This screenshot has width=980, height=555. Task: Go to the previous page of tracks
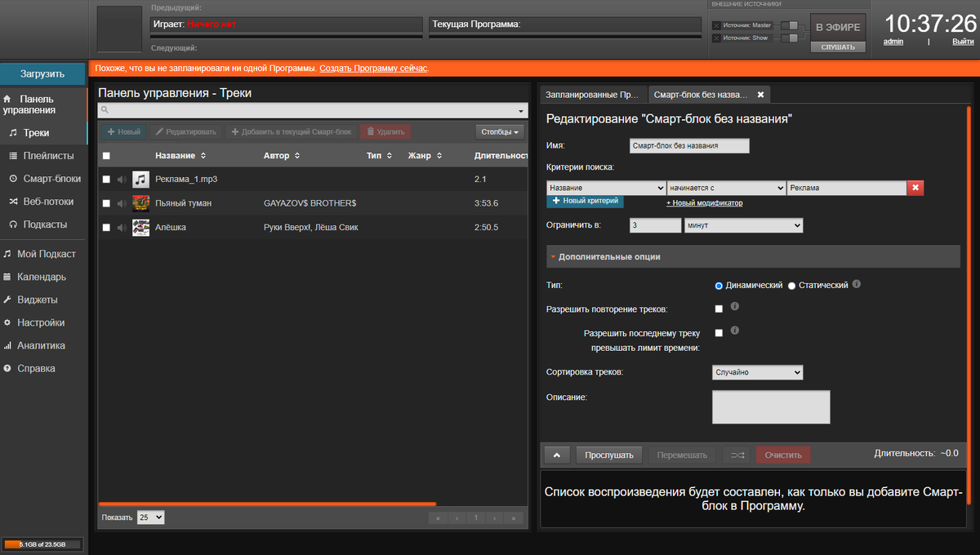tap(457, 517)
